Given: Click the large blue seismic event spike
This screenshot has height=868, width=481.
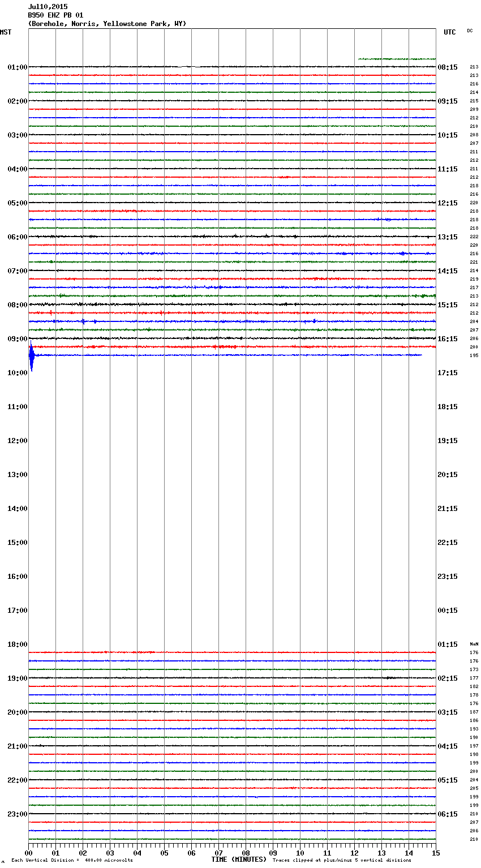Looking at the screenshot, I should point(32,356).
